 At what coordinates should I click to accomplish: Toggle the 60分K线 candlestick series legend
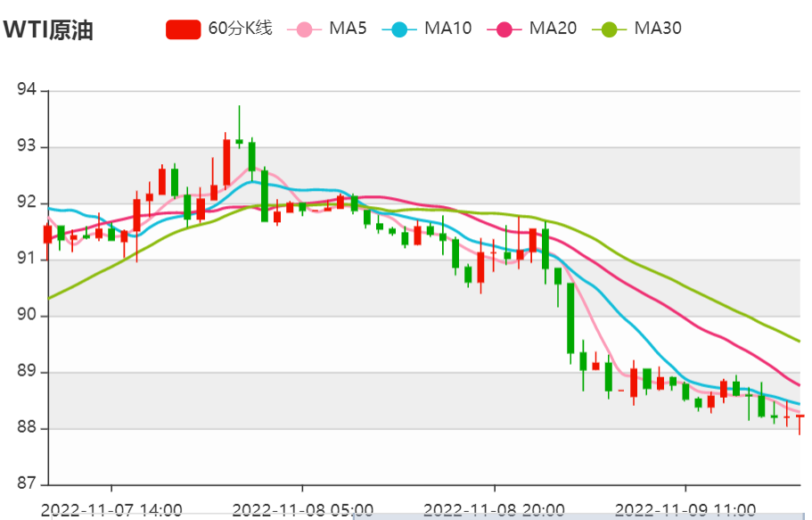coord(218,29)
